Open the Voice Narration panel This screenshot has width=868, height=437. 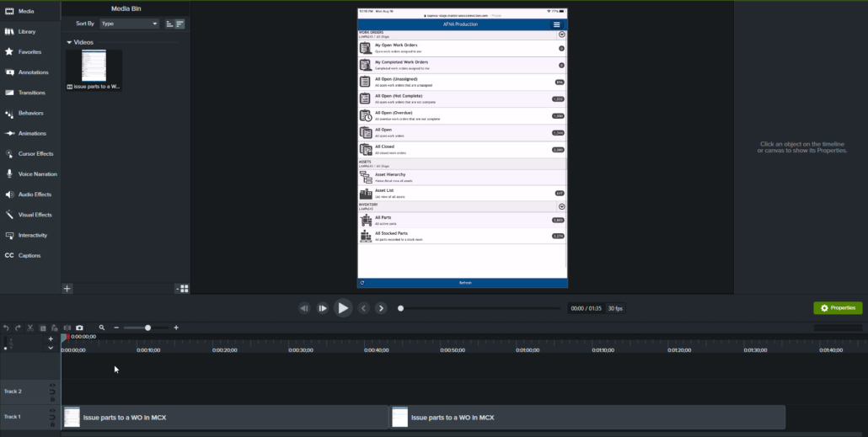coord(29,174)
